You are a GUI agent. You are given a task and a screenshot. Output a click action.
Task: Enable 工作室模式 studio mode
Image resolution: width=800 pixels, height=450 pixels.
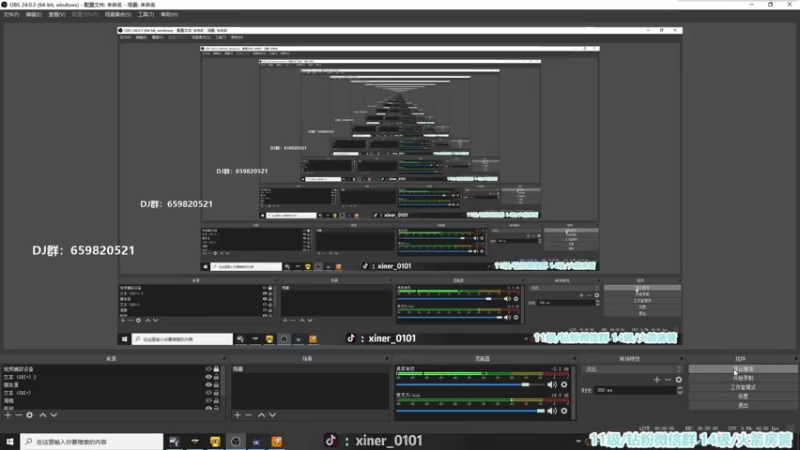click(x=743, y=387)
